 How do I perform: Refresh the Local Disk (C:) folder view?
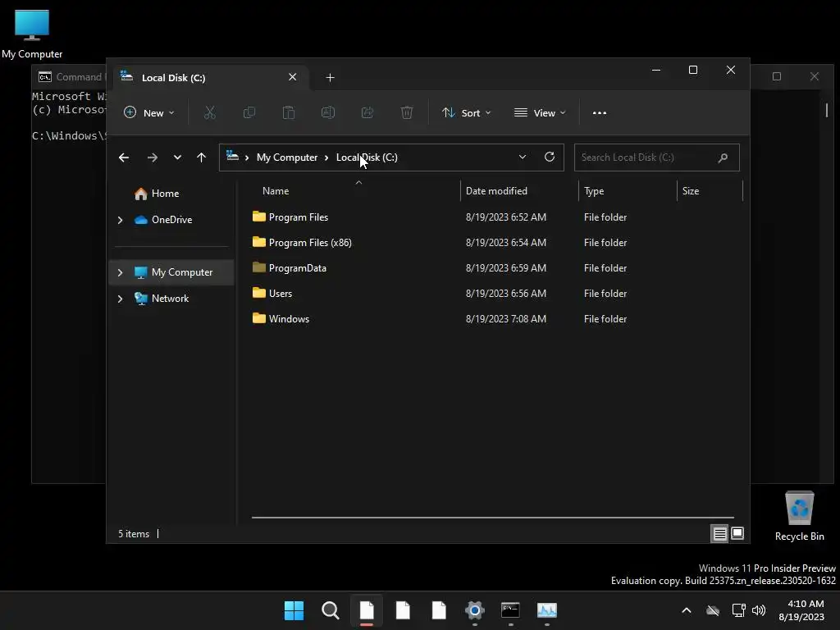coord(549,157)
